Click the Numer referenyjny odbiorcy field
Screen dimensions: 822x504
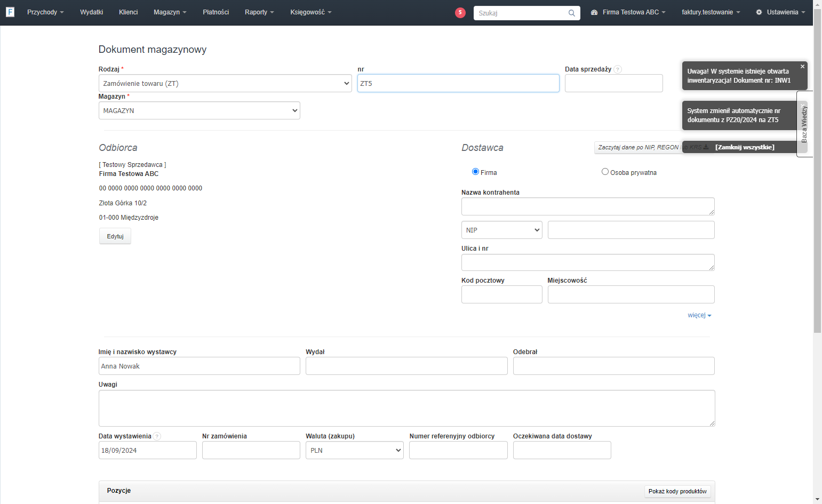[459, 450]
